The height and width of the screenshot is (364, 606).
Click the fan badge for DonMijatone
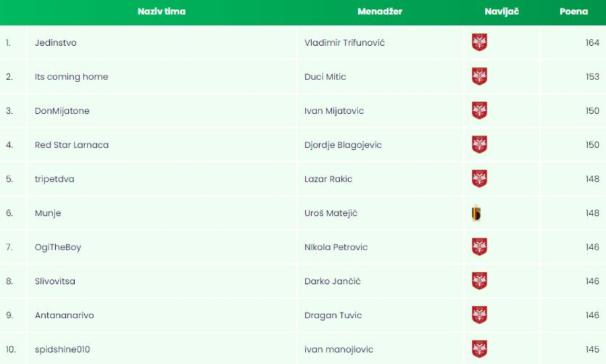tap(479, 111)
